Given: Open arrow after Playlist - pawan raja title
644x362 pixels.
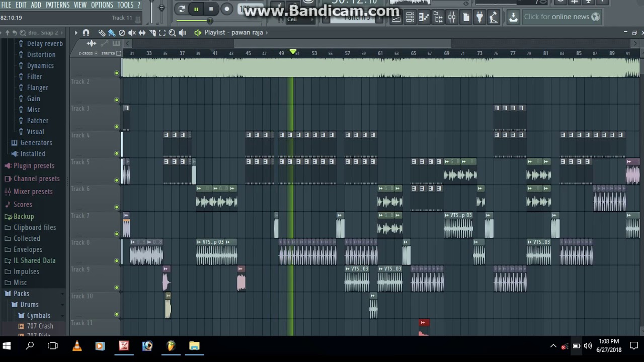Looking at the screenshot, I should tap(267, 33).
